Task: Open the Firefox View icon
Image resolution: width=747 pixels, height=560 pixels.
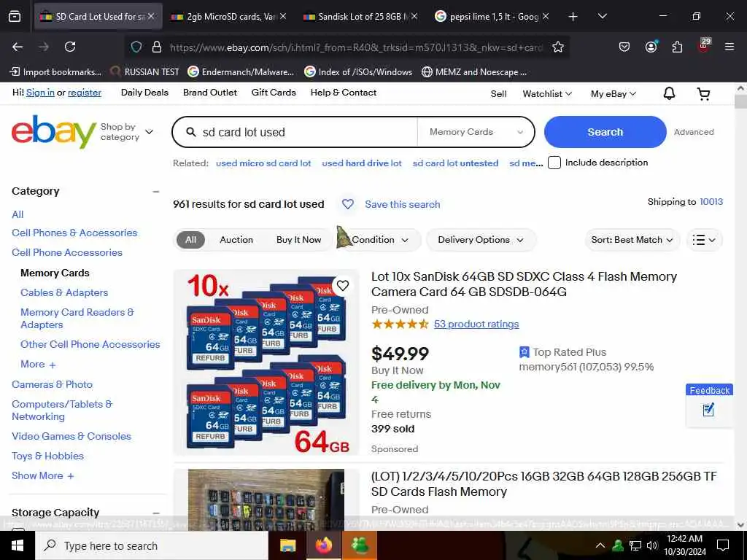Action: pos(15,16)
